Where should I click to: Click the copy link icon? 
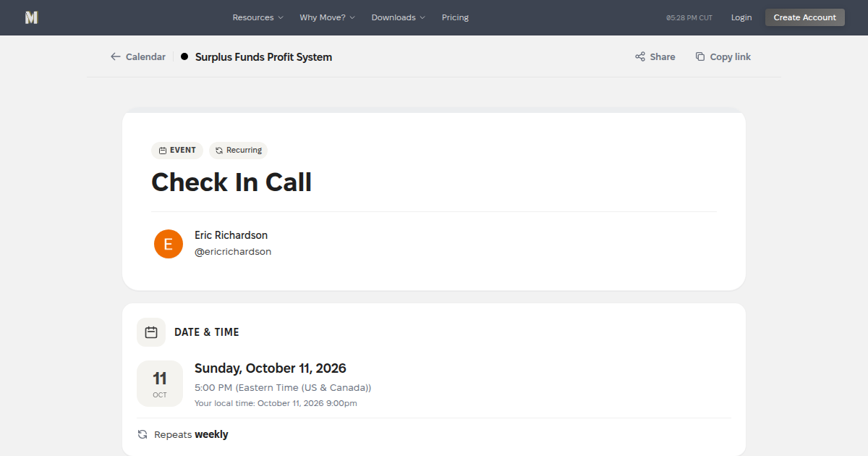click(x=700, y=56)
